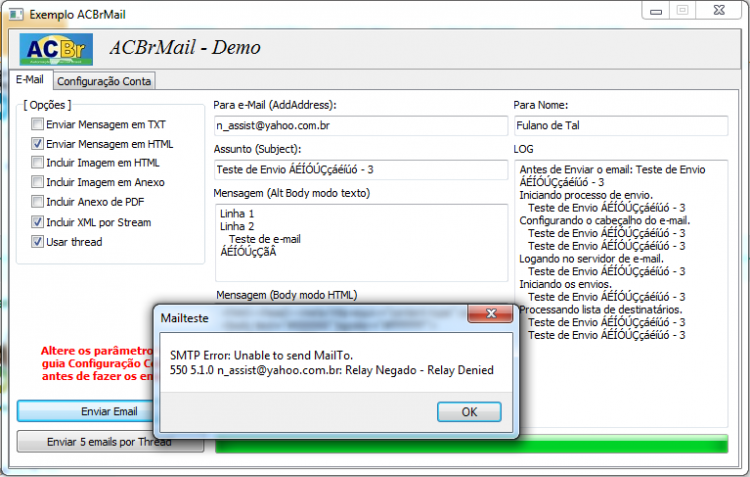Image resolution: width=750 pixels, height=477 pixels.
Task: Select the E-Mail tab
Action: tap(30, 79)
